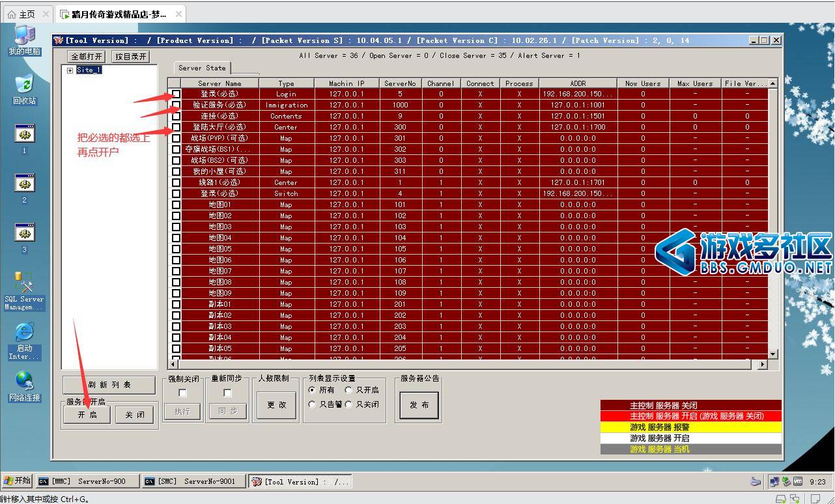Viewport: 835px width, 504px height.
Task: Sort by the ADDR column header
Action: [x=578, y=83]
